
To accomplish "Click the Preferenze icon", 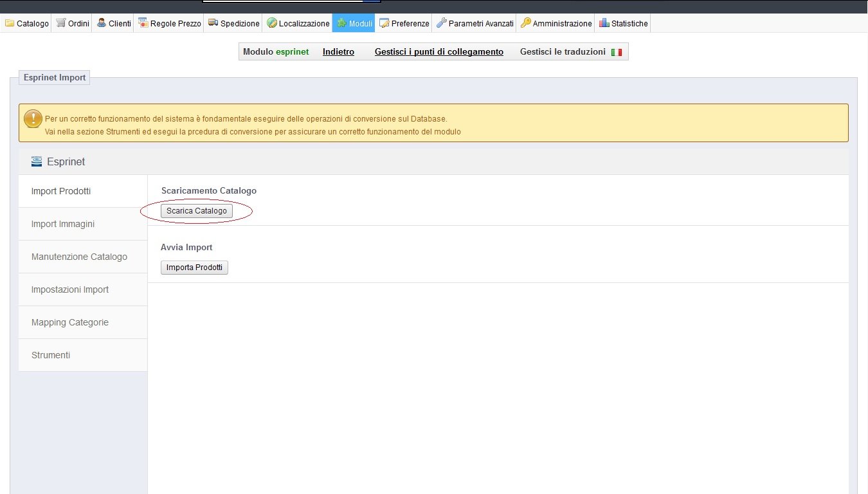I will tap(384, 23).
